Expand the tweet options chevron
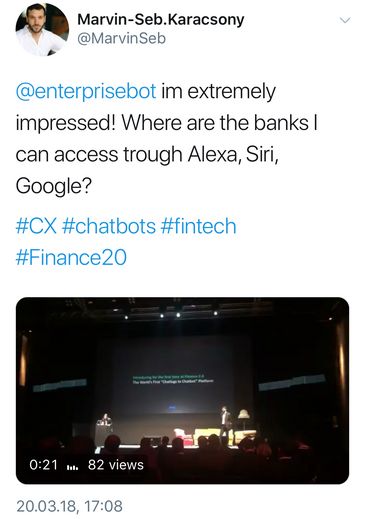The width and height of the screenshot is (365, 519). 345,20
